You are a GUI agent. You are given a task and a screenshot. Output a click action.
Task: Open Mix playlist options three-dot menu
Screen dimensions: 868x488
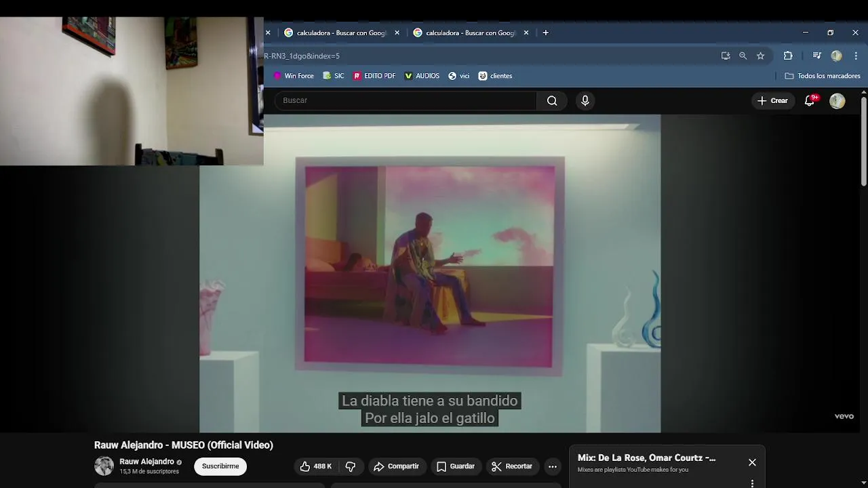(752, 483)
